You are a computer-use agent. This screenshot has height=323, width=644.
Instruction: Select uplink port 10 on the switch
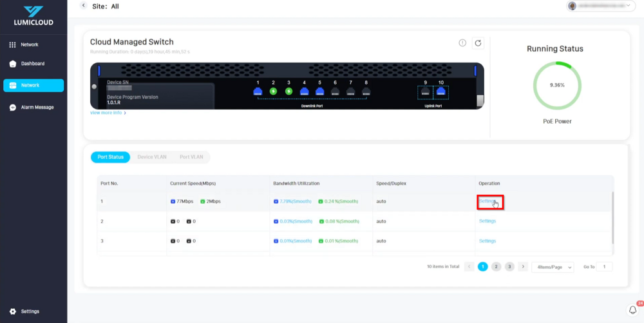(441, 92)
